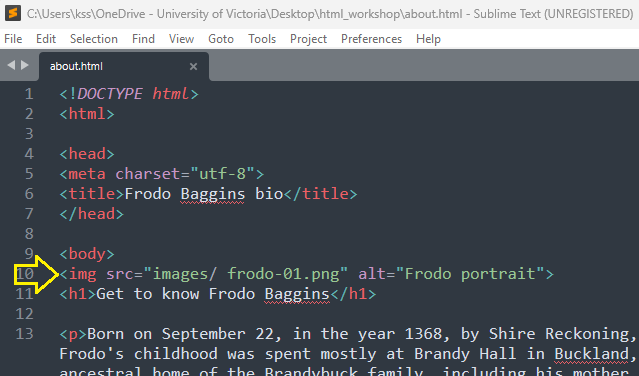
Task: Click the Sublime Text app icon in title bar
Action: point(13,13)
